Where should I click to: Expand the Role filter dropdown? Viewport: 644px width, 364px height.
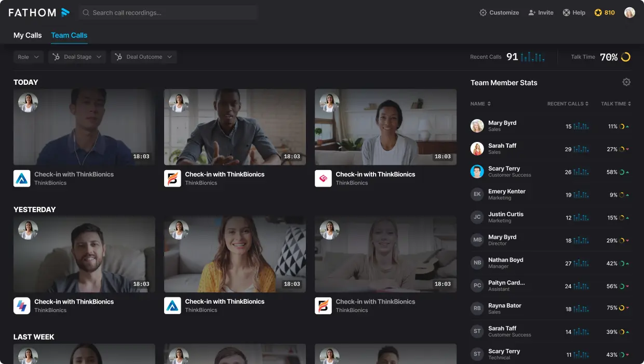(x=29, y=57)
